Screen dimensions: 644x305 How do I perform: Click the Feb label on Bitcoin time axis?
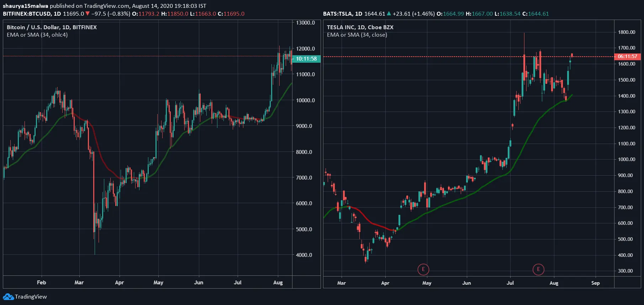click(x=41, y=282)
